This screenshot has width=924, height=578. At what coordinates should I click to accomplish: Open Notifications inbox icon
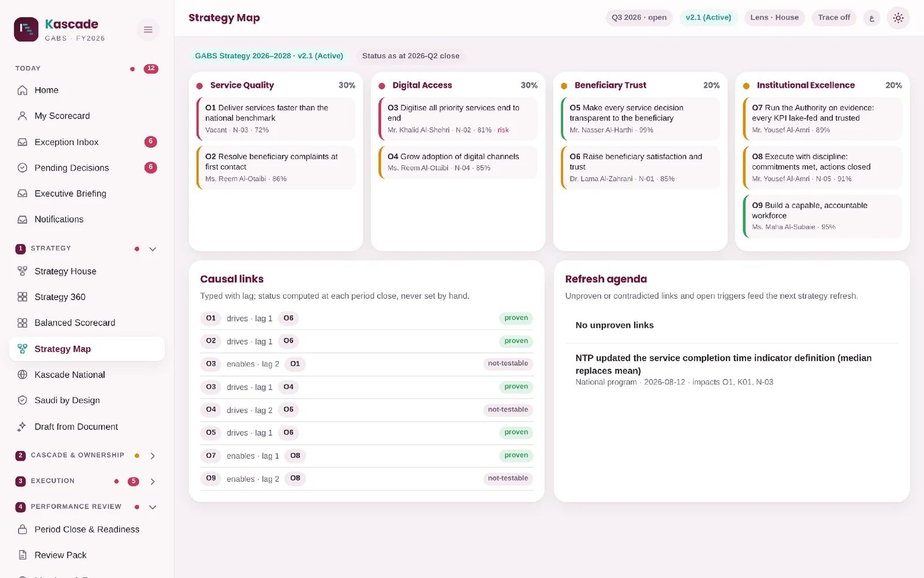23,219
